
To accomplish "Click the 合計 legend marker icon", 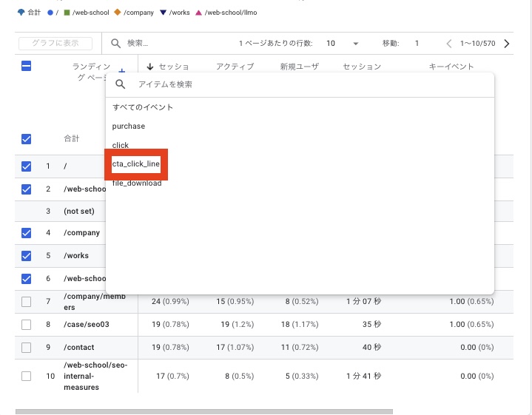I will [21, 13].
